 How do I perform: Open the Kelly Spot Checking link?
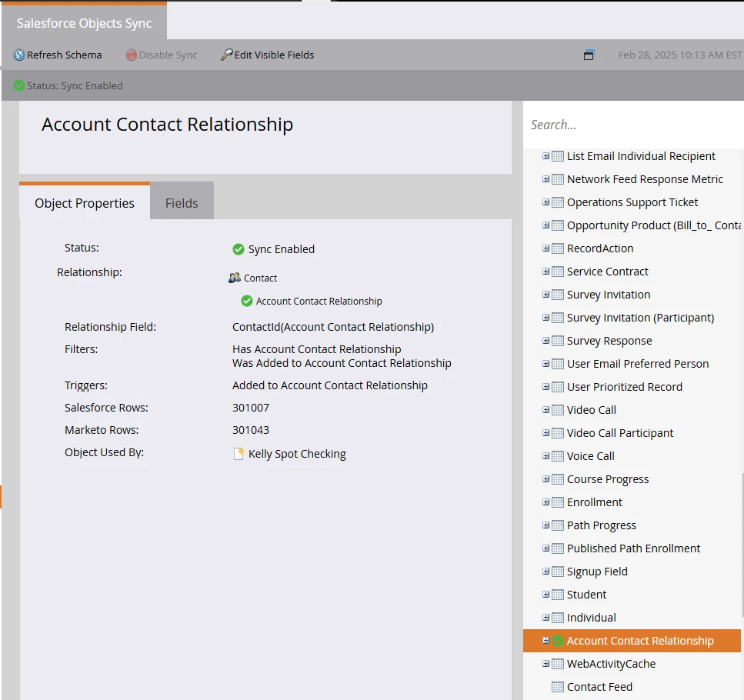pyautogui.click(x=297, y=454)
